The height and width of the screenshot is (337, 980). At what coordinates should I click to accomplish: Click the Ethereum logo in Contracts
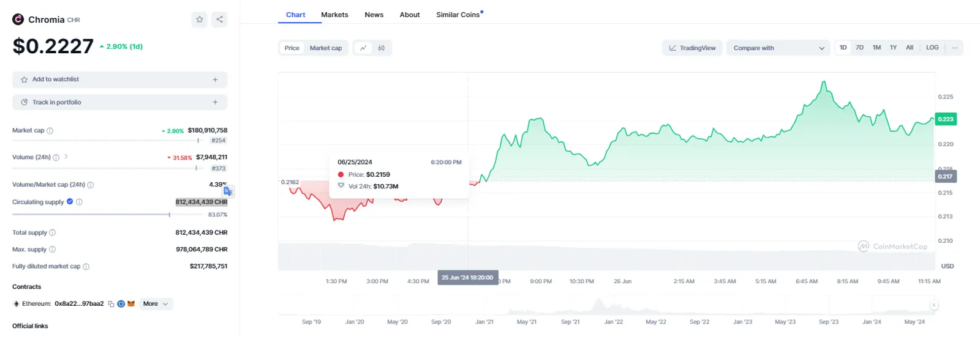click(x=17, y=304)
